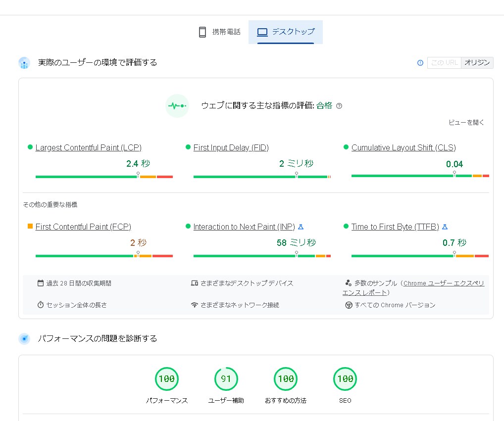This screenshot has height=421, width=504.
Task: Open First Input Delay (FID) link
Action: (231, 148)
